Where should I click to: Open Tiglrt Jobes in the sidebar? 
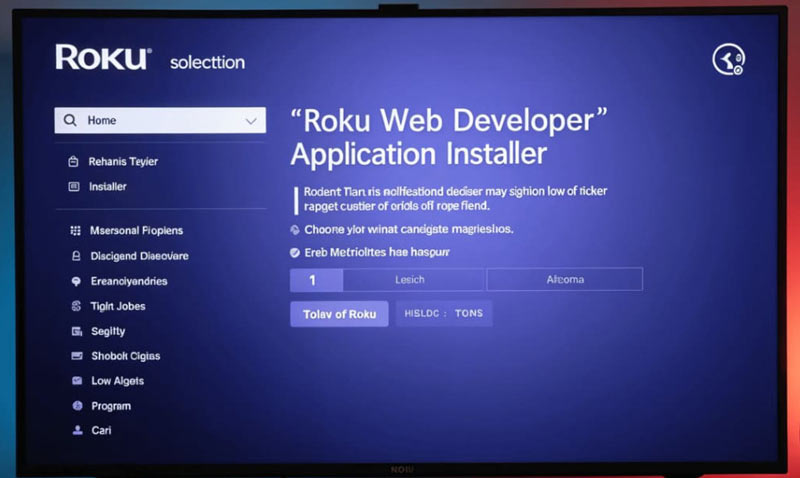pyautogui.click(x=118, y=306)
